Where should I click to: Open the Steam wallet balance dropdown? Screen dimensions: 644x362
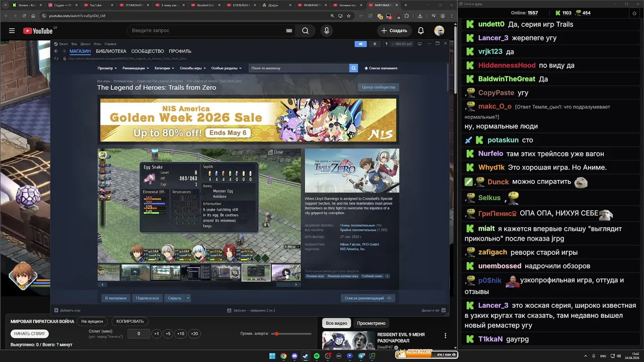[x=403, y=44]
